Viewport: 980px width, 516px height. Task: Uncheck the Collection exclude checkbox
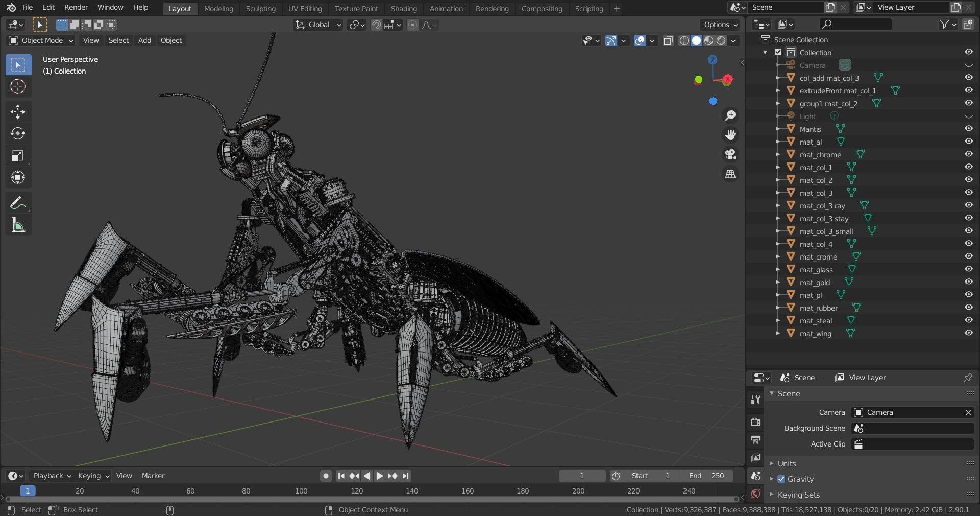pos(778,52)
